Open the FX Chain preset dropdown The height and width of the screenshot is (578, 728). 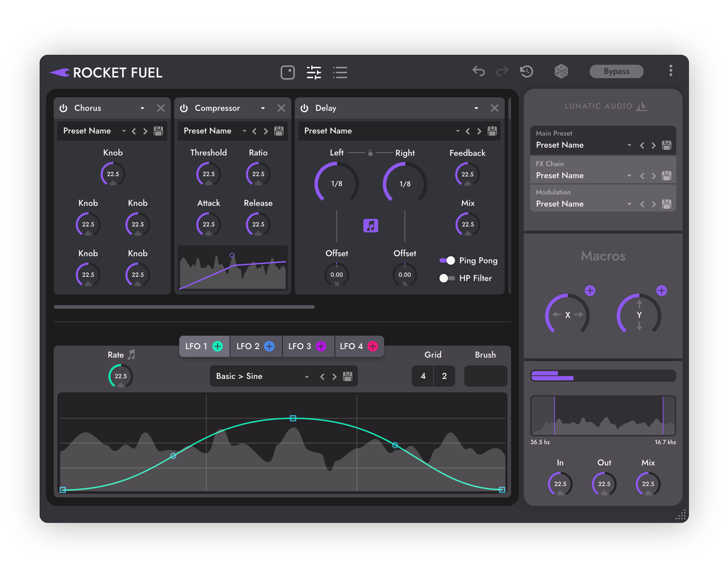(629, 176)
